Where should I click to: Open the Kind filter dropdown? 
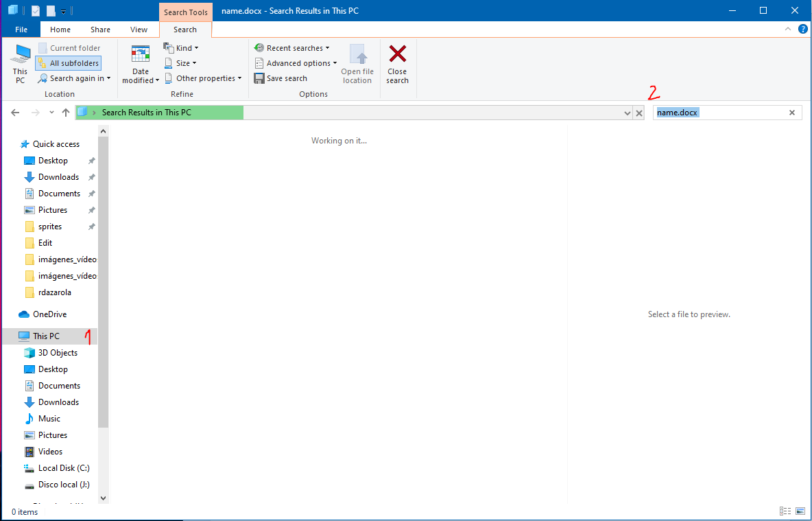pos(181,47)
